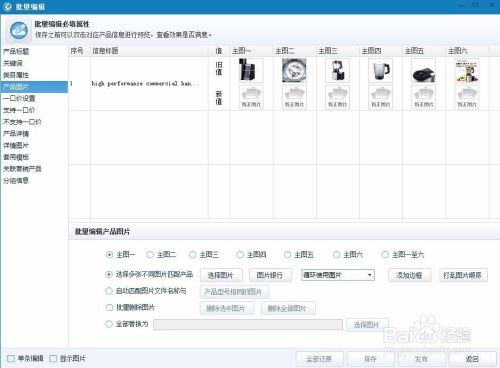Click the 返回 button
Screen dimensions: 500x368
[x=472, y=359]
